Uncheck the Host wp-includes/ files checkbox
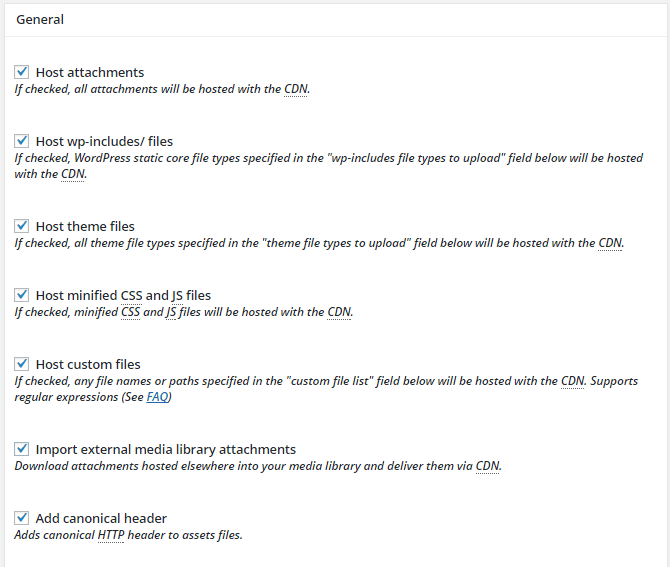670x567 pixels. point(21,141)
